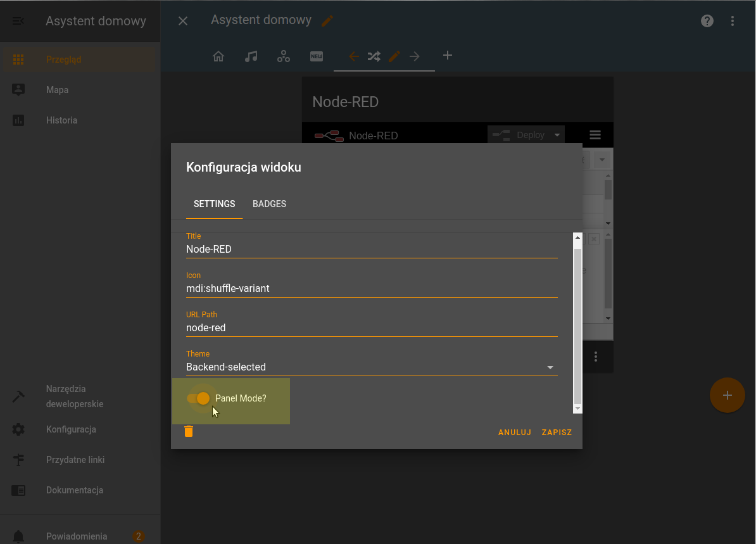Click the Icon input field
The height and width of the screenshot is (544, 756).
pos(372,288)
